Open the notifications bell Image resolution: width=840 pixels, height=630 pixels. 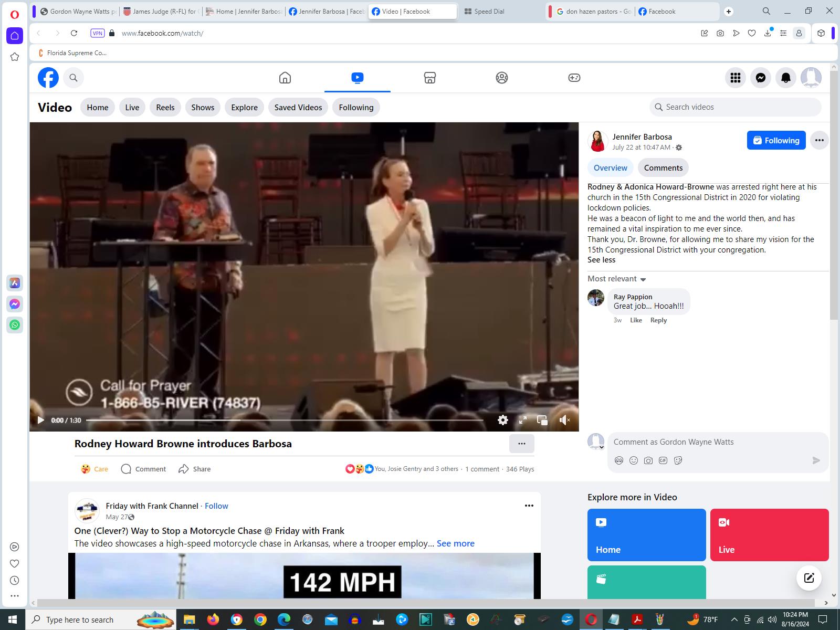tap(786, 78)
